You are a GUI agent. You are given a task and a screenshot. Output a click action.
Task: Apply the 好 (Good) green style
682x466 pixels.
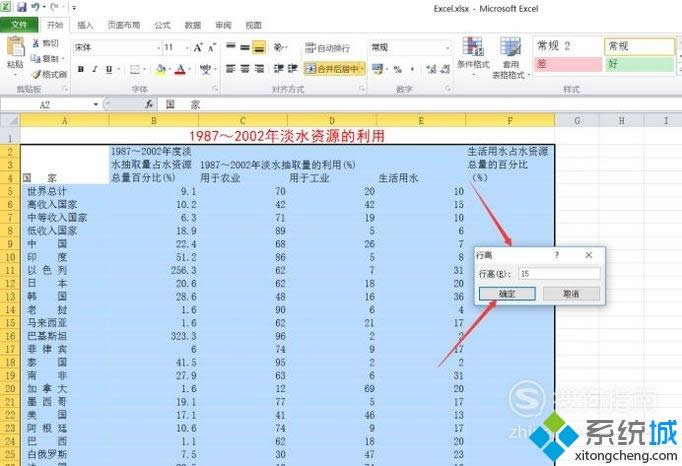(639, 64)
